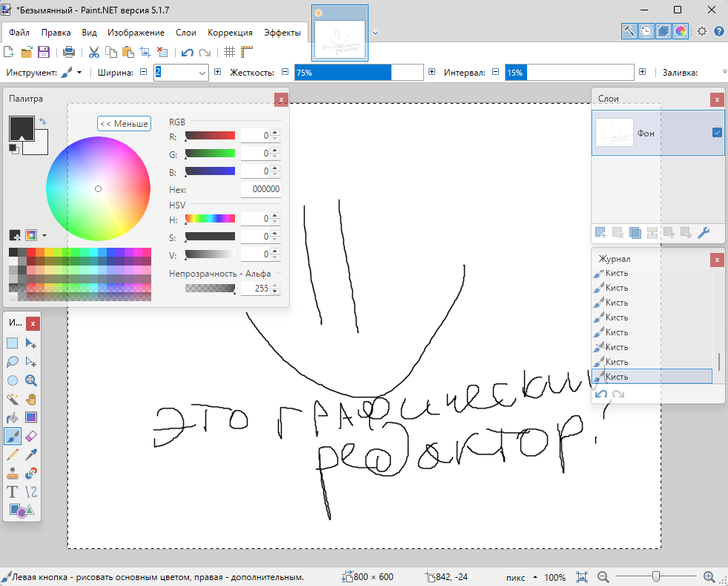
Task: Open layer properties wrench icon
Action: [x=704, y=233]
